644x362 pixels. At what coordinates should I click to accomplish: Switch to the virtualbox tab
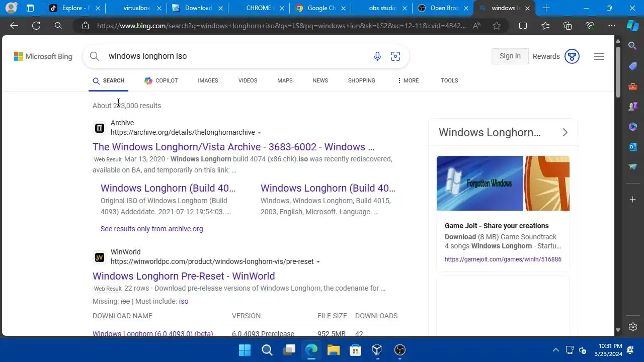[x=137, y=8]
